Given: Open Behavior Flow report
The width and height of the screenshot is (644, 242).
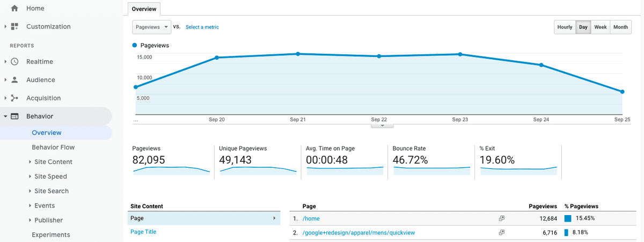Looking at the screenshot, I should pyautogui.click(x=53, y=147).
